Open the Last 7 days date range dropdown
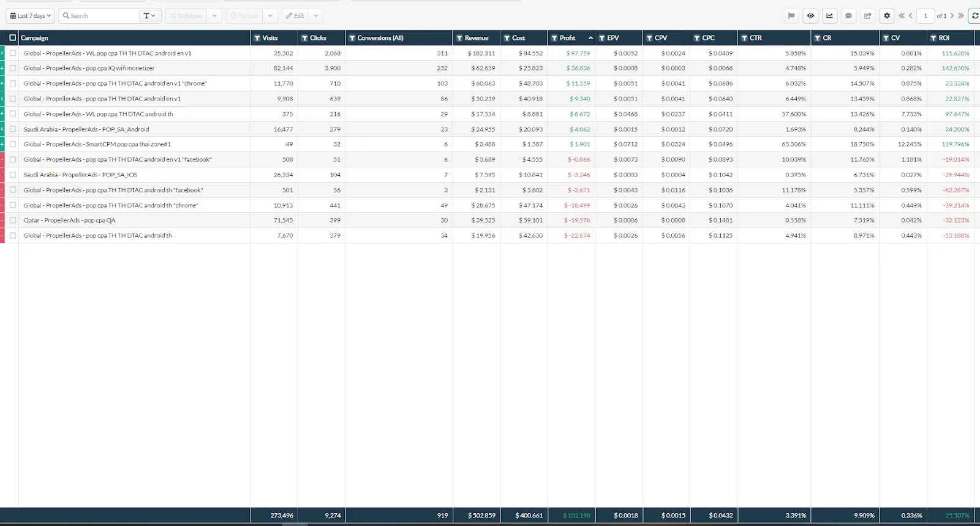Image resolution: width=980 pixels, height=526 pixels. click(31, 16)
